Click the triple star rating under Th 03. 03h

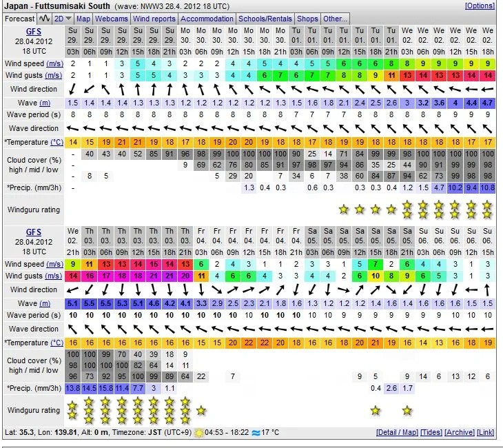point(89,411)
